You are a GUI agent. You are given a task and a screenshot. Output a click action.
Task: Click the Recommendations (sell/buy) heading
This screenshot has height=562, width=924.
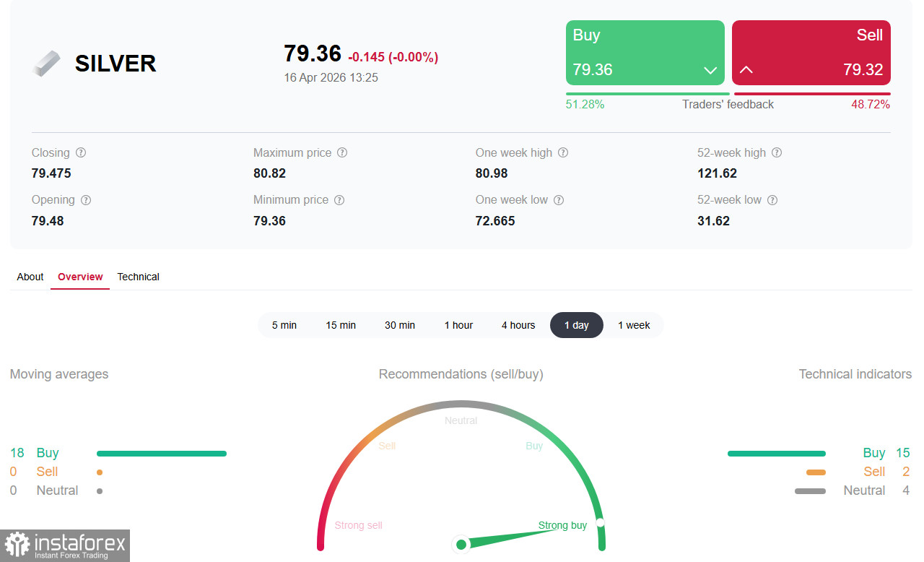coord(461,374)
